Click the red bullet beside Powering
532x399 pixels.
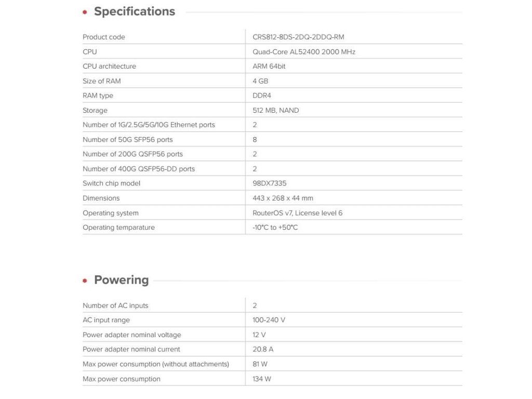pyautogui.click(x=85, y=281)
